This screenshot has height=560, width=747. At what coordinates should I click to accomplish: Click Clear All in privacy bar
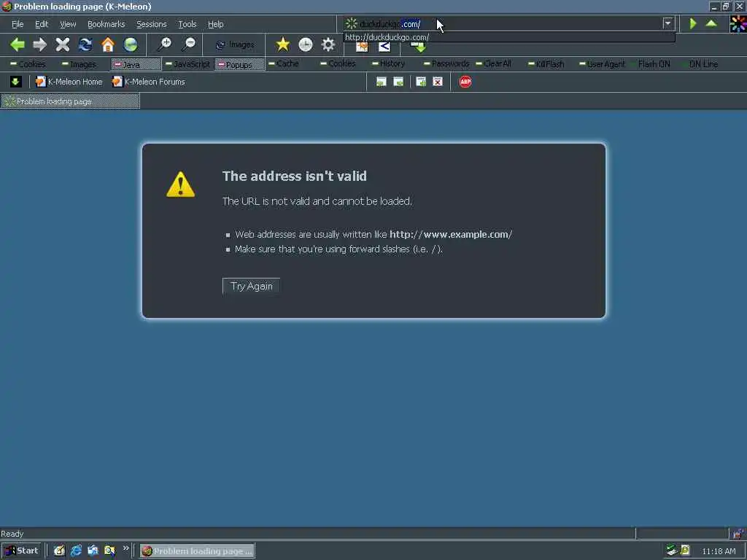pos(494,64)
